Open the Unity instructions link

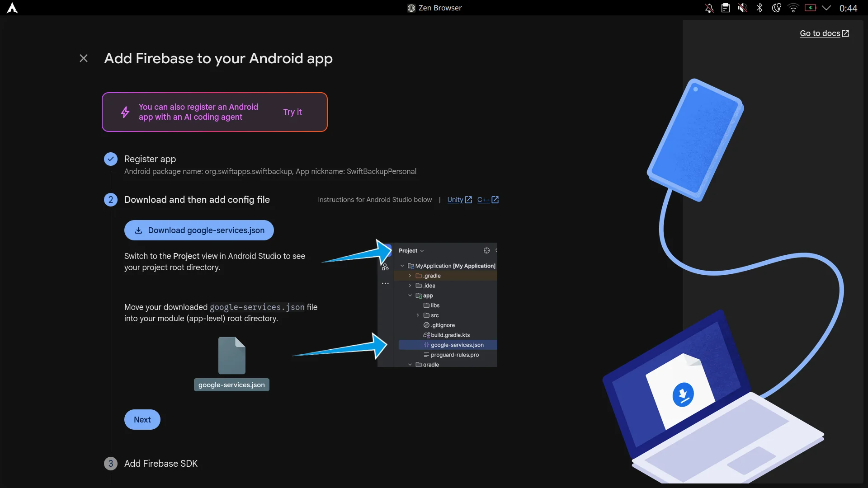point(459,200)
